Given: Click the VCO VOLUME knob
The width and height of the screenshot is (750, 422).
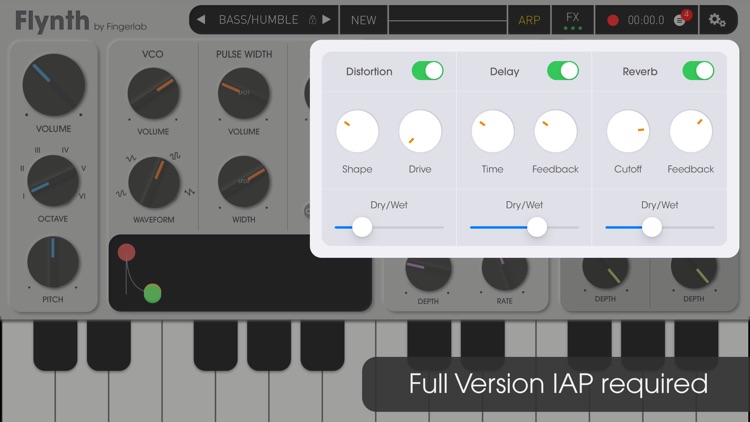Looking at the screenshot, I should pyautogui.click(x=153, y=93).
